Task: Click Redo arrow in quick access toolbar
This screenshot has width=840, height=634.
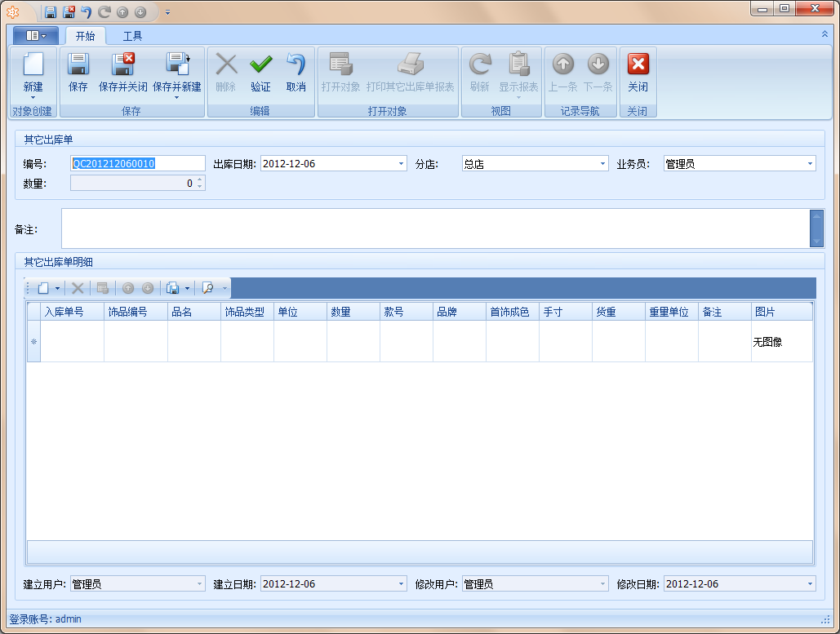Action: coord(104,11)
